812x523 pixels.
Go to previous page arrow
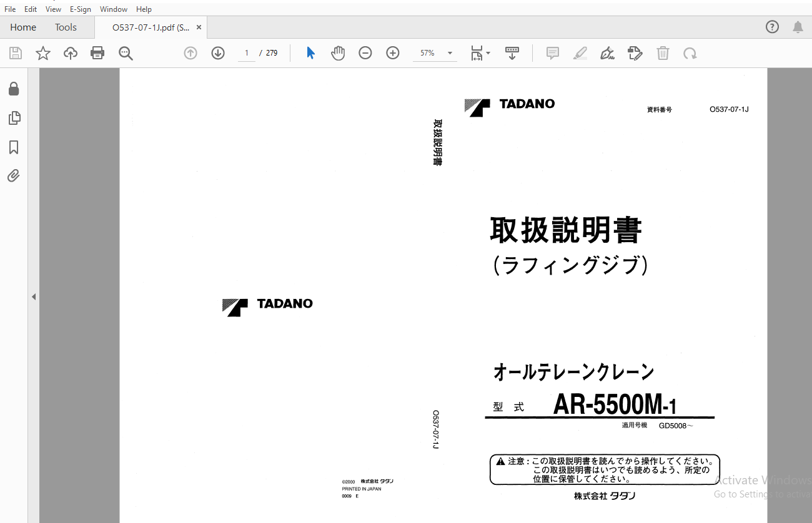[191, 53]
